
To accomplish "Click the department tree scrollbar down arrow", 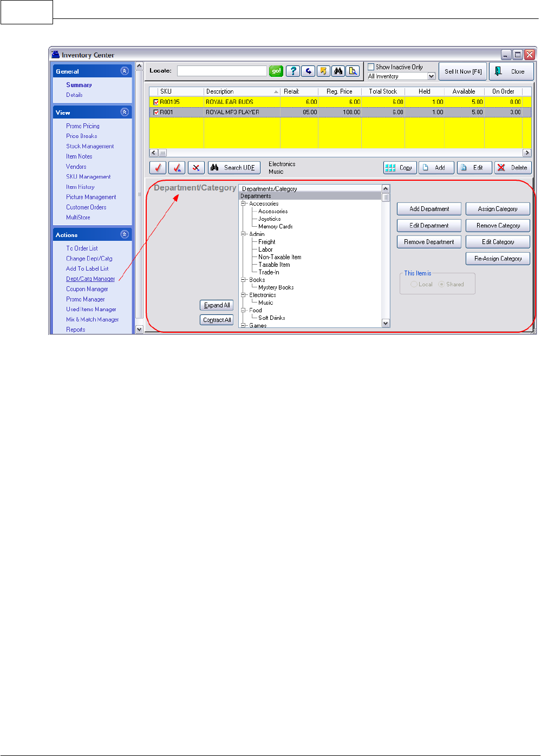I will click(x=386, y=324).
